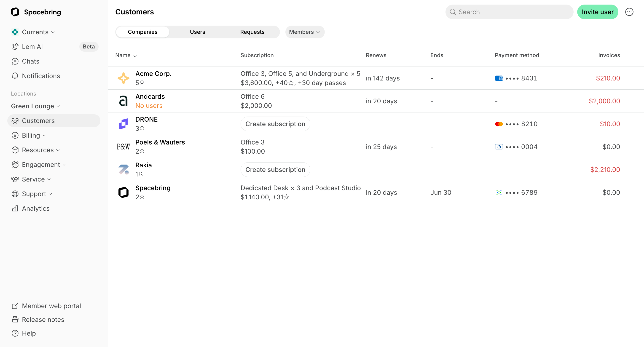Screen dimensions: 644x347
Task: Select the Companies tab
Action: pyautogui.click(x=142, y=32)
